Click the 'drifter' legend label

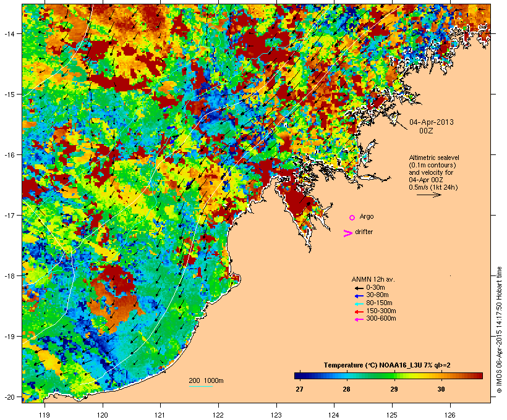pos(364,232)
